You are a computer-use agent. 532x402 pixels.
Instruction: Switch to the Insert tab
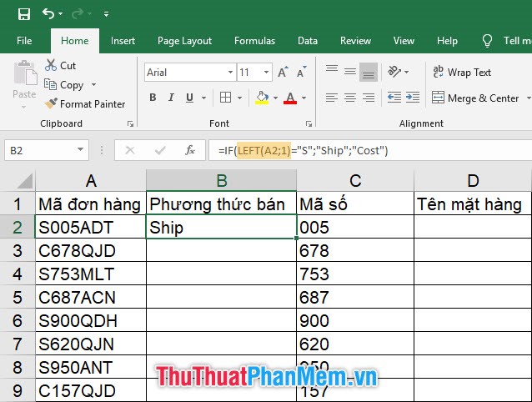(x=123, y=41)
